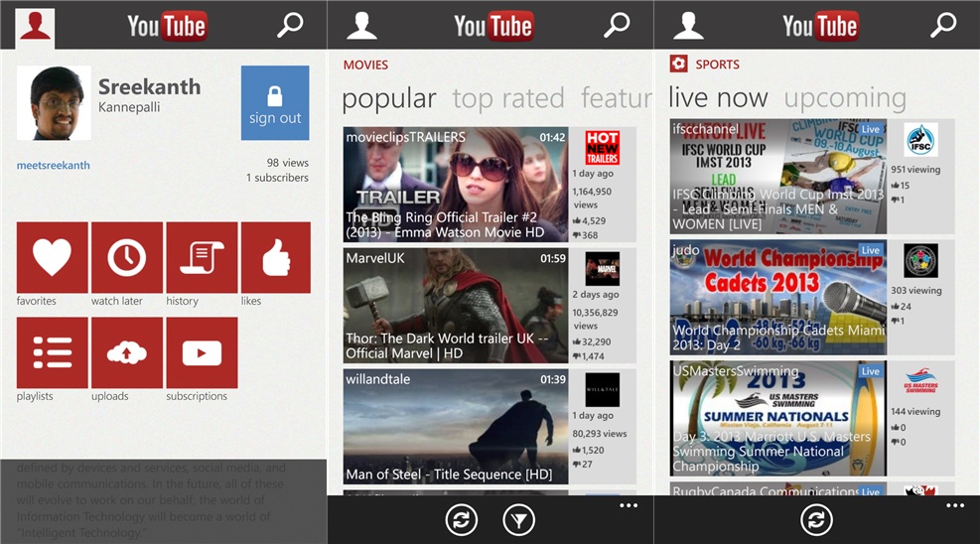Image resolution: width=980 pixels, height=544 pixels.
Task: Expand Sports app bar with three dots
Action: click(954, 505)
